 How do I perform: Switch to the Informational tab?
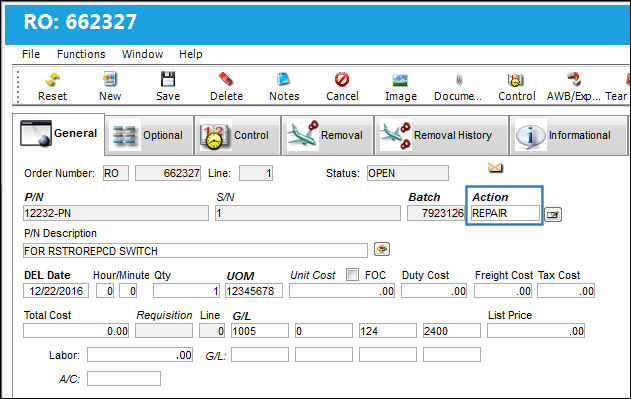pos(568,135)
